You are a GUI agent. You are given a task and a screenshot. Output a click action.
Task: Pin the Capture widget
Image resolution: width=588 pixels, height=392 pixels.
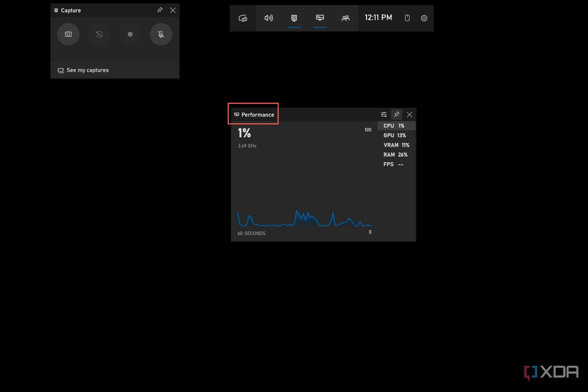[160, 10]
